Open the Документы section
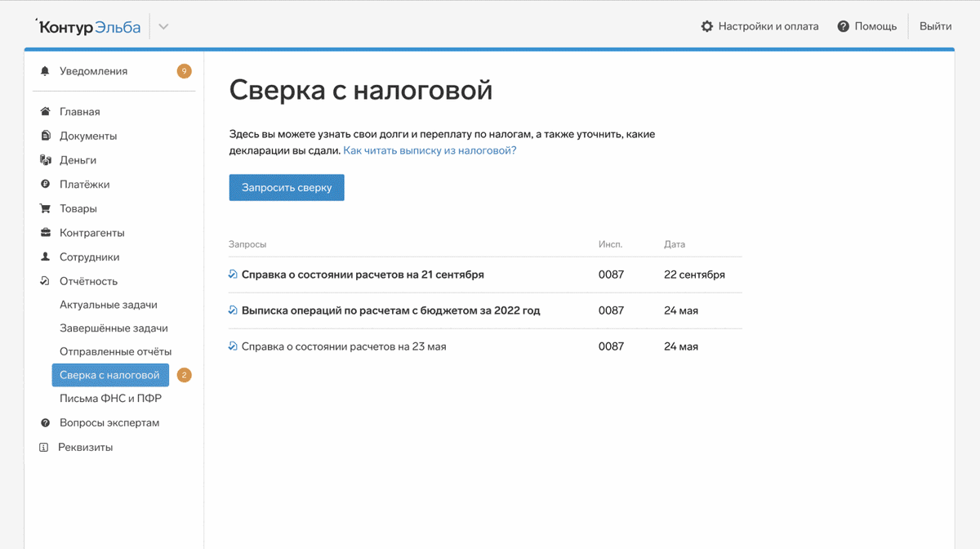This screenshot has width=980, height=549. [x=88, y=136]
